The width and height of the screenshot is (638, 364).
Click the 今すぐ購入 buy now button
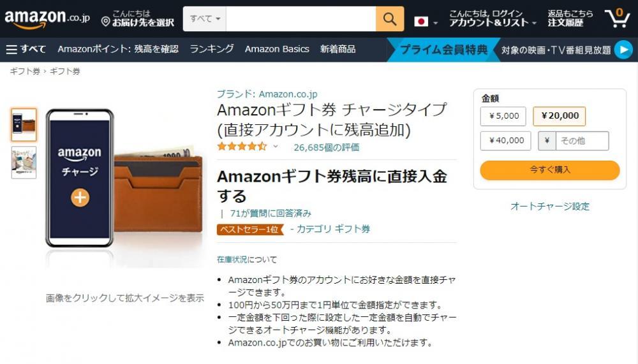550,170
